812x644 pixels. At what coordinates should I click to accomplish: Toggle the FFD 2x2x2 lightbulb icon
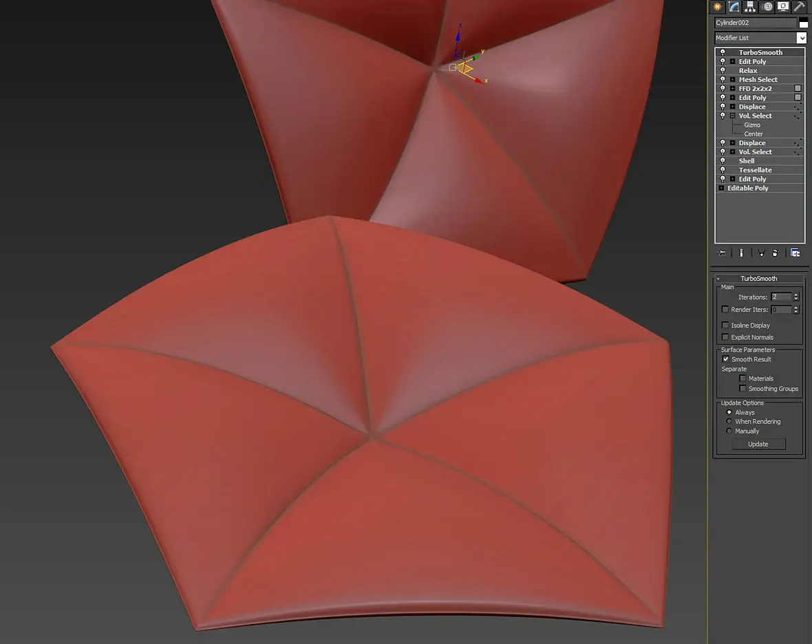pyautogui.click(x=723, y=89)
